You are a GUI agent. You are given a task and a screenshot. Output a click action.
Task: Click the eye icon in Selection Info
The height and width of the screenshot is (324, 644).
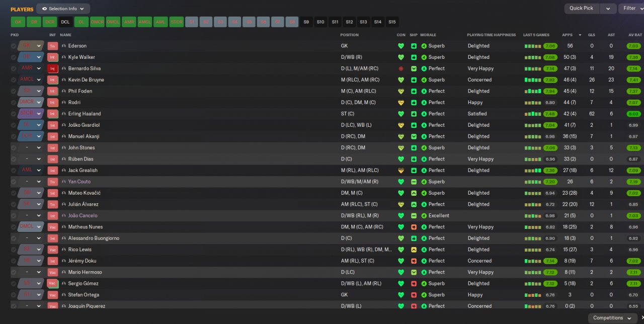point(44,9)
